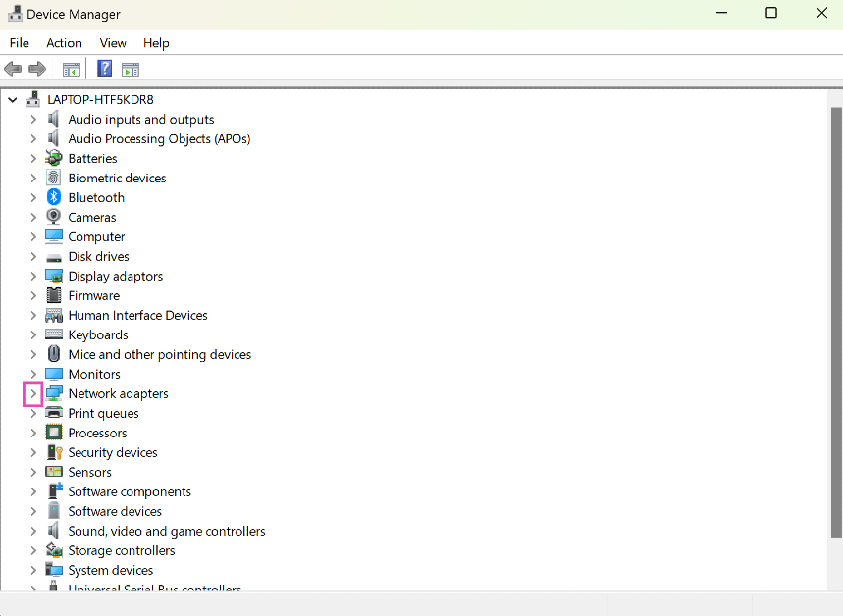The image size is (843, 616).
Task: Open the Action menu
Action: [64, 43]
